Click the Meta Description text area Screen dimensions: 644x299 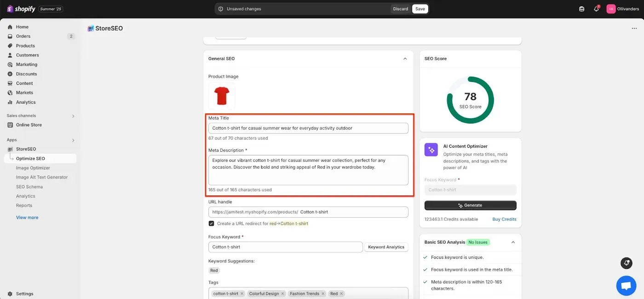(308, 170)
